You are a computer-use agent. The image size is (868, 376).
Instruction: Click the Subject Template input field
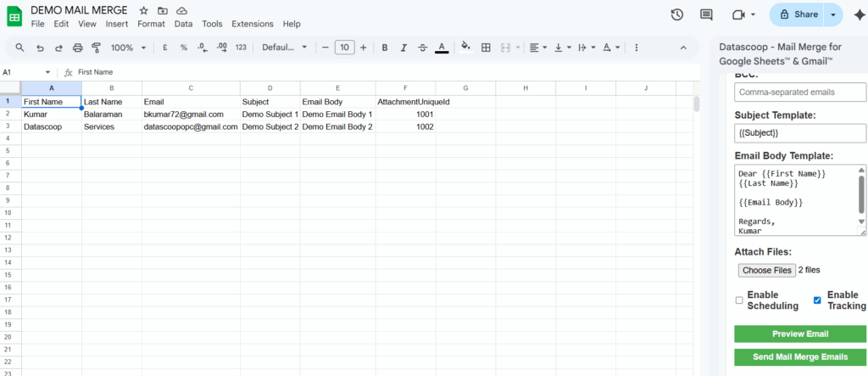[799, 133]
